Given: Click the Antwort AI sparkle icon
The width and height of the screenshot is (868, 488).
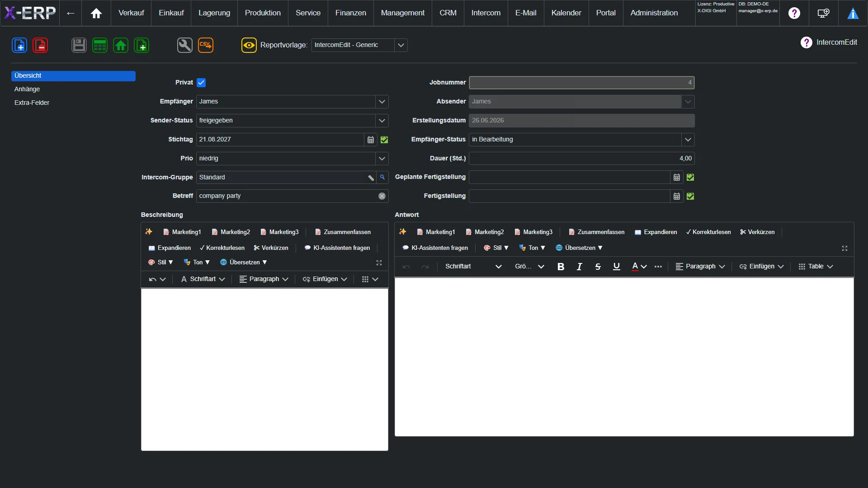Looking at the screenshot, I should click(403, 232).
